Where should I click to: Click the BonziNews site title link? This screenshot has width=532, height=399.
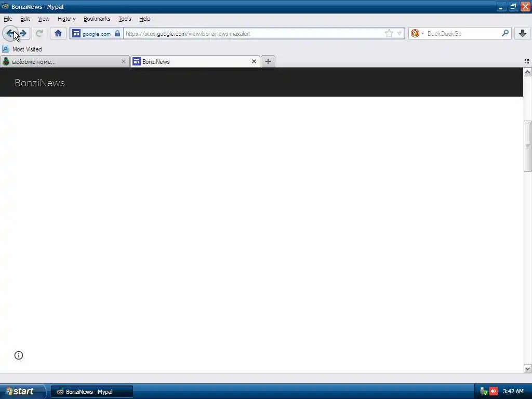(x=39, y=83)
